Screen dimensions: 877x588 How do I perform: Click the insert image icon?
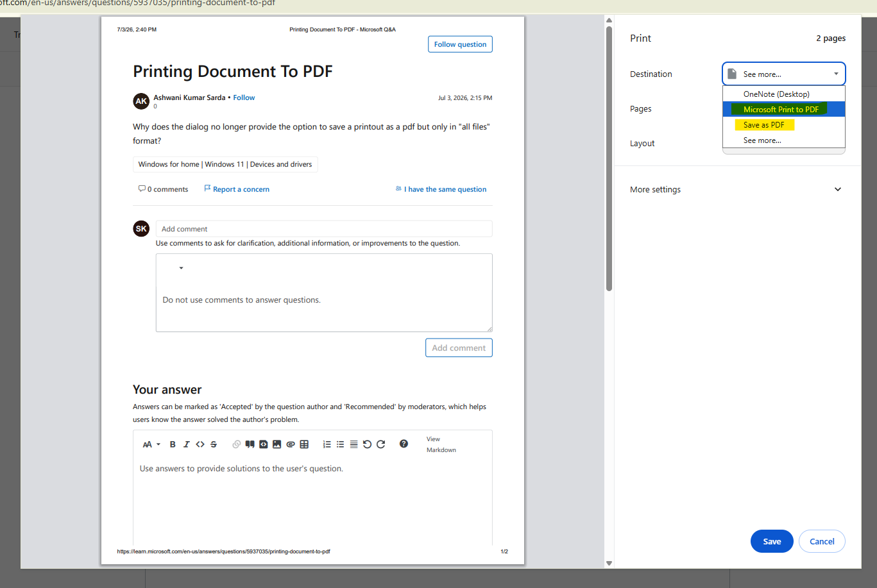tap(277, 444)
